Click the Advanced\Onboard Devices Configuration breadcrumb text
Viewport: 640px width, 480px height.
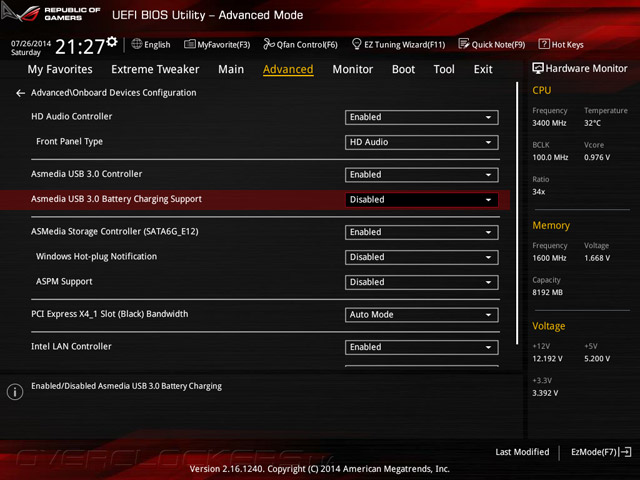pyautogui.click(x=113, y=93)
